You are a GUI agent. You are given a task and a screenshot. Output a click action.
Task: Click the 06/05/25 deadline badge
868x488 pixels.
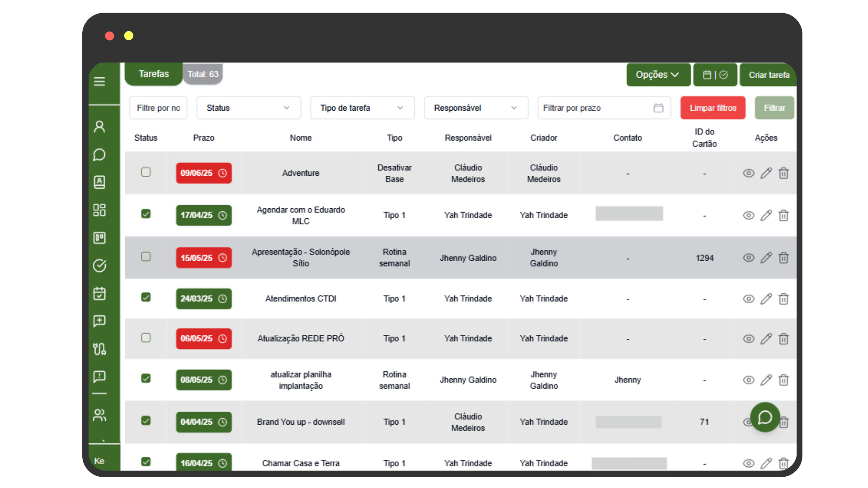tap(204, 338)
